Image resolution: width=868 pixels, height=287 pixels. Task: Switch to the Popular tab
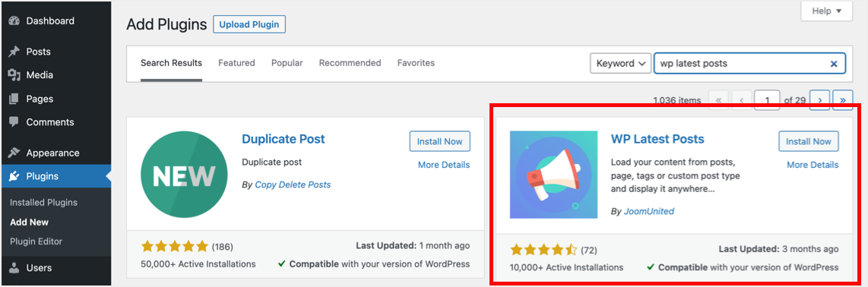(287, 63)
